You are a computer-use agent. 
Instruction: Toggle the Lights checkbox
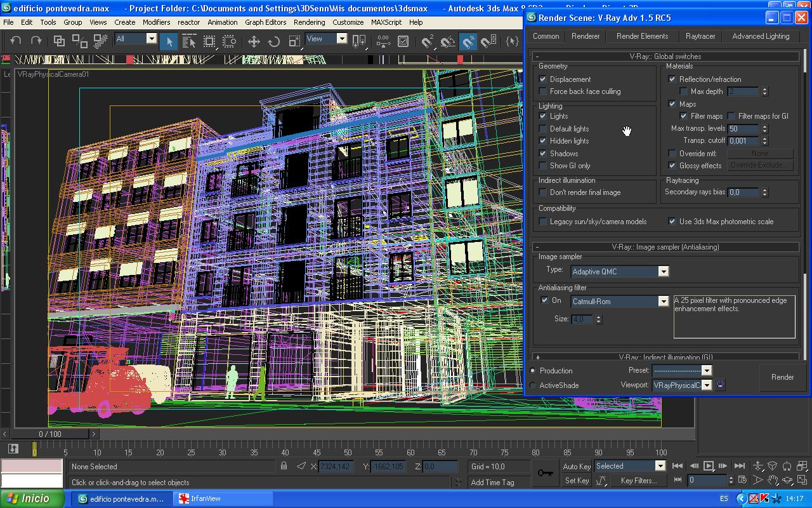click(542, 116)
